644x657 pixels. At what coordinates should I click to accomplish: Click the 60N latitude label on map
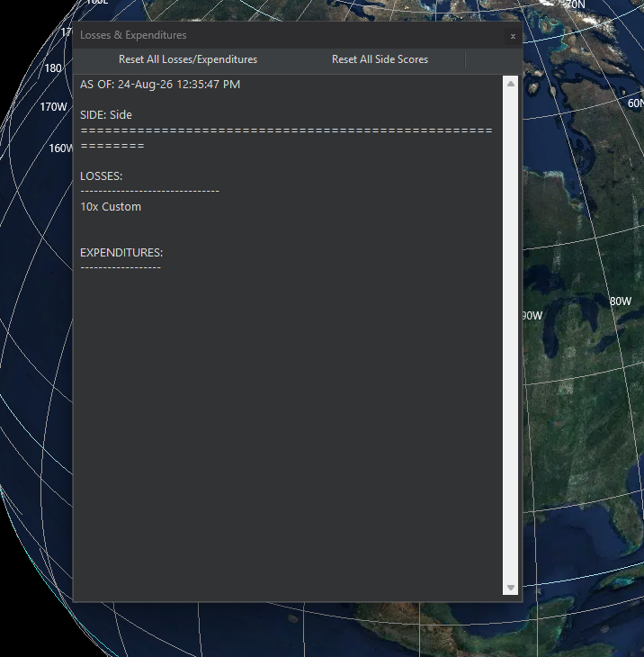click(635, 103)
